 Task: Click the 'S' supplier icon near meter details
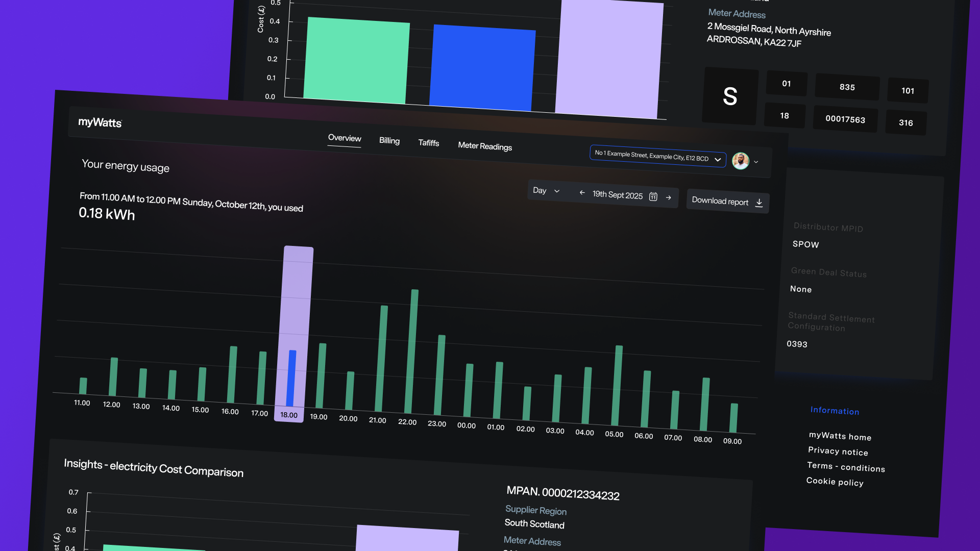pos(730,96)
